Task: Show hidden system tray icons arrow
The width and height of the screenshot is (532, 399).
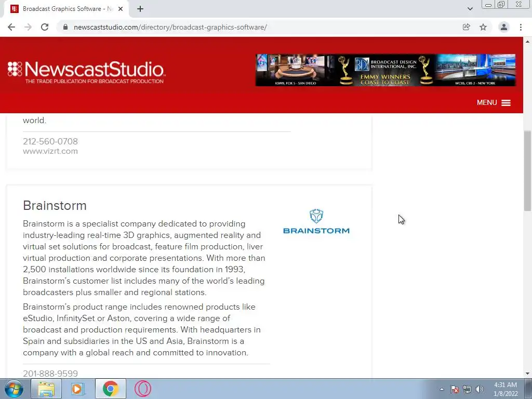Action: point(442,389)
